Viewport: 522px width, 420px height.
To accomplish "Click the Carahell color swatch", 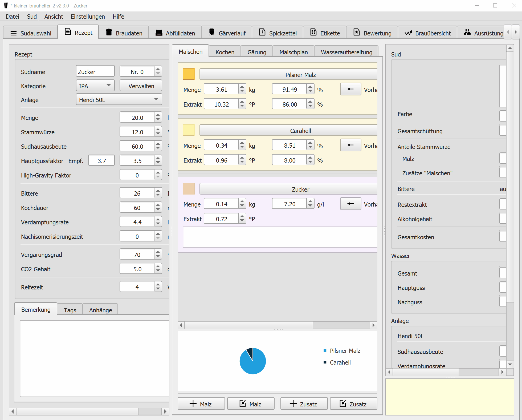I will point(189,130).
